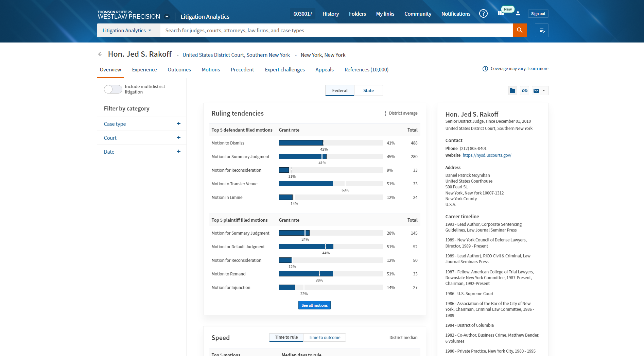Go to the Outcomes tab
This screenshot has width=644, height=356.
(179, 70)
